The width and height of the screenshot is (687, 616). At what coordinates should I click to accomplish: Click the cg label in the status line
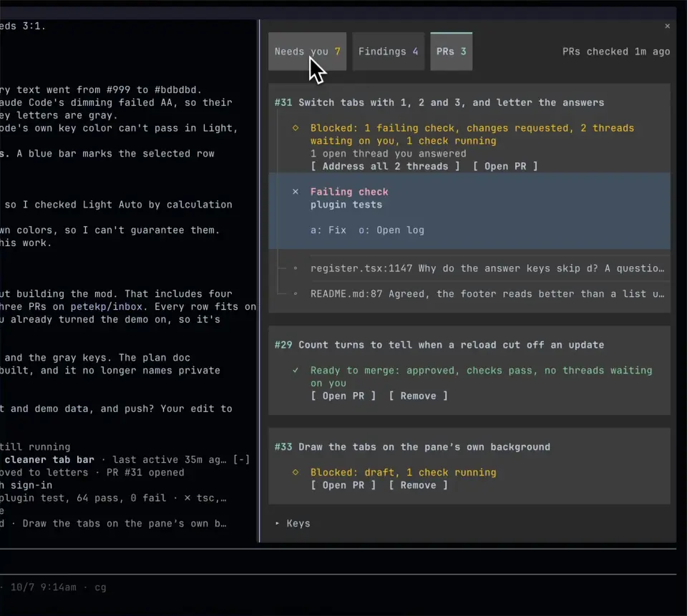[x=100, y=587]
